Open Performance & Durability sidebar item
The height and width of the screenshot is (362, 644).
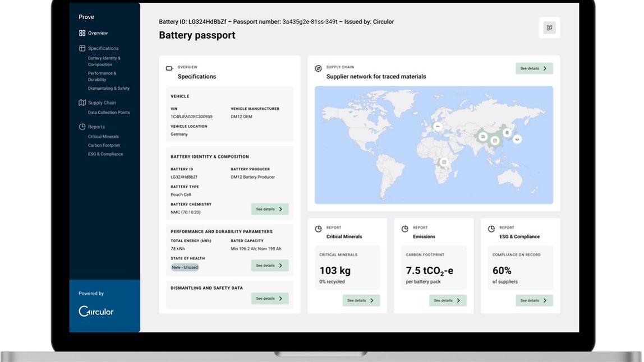102,76
